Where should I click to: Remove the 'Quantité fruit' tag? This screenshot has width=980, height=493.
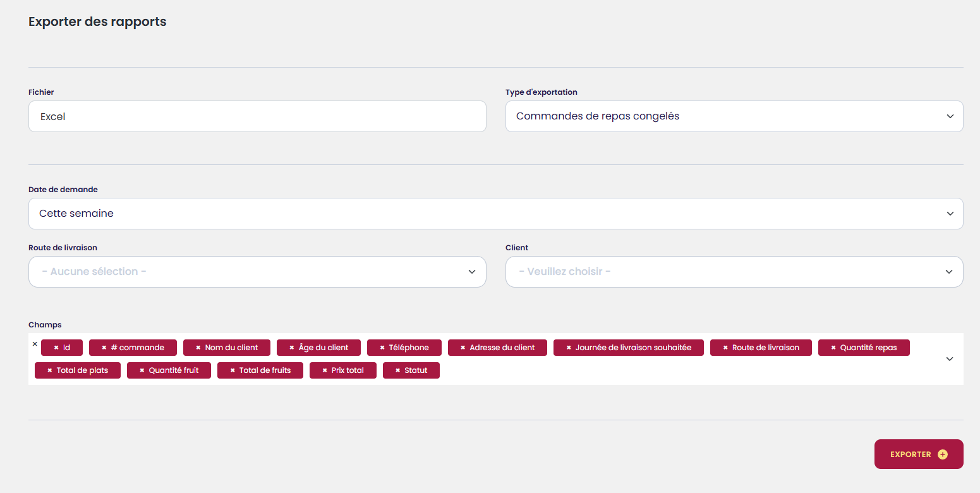(x=142, y=370)
